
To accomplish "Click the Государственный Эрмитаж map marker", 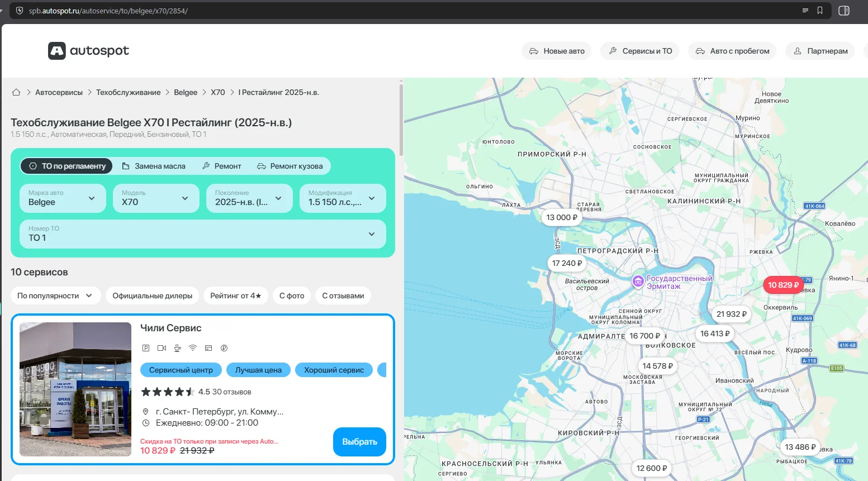I will (x=638, y=282).
